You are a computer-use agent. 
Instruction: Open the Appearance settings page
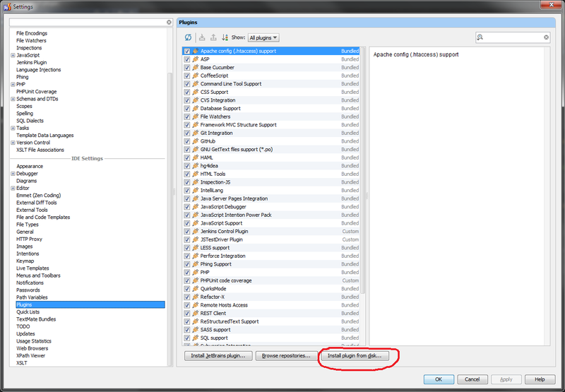point(30,166)
